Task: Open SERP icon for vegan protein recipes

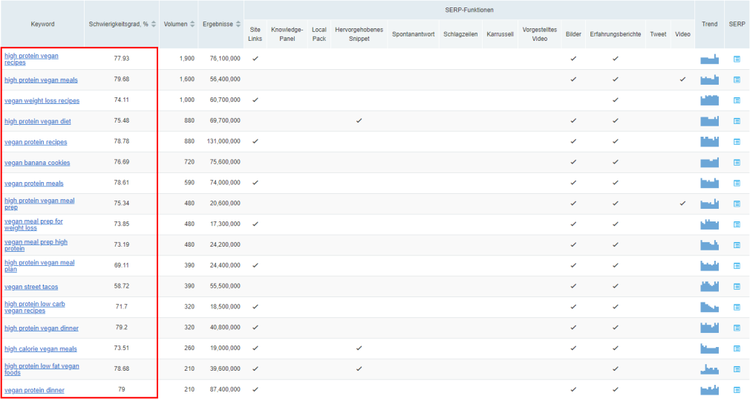Action: (737, 142)
